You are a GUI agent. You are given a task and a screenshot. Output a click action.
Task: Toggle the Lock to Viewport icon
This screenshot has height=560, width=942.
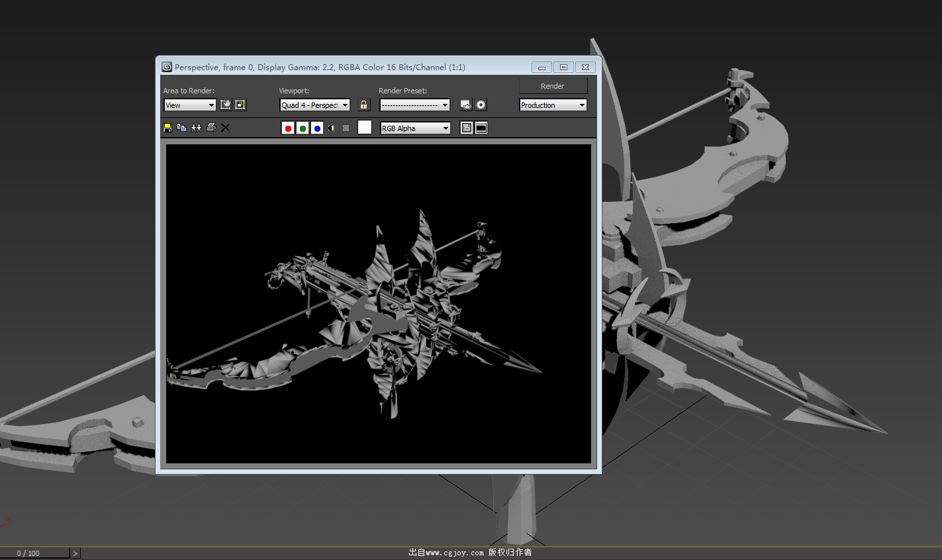point(363,105)
